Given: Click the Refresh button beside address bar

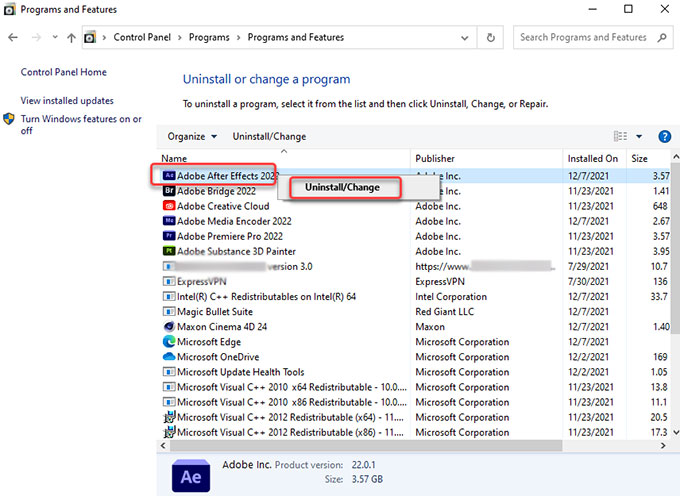Looking at the screenshot, I should coord(490,38).
